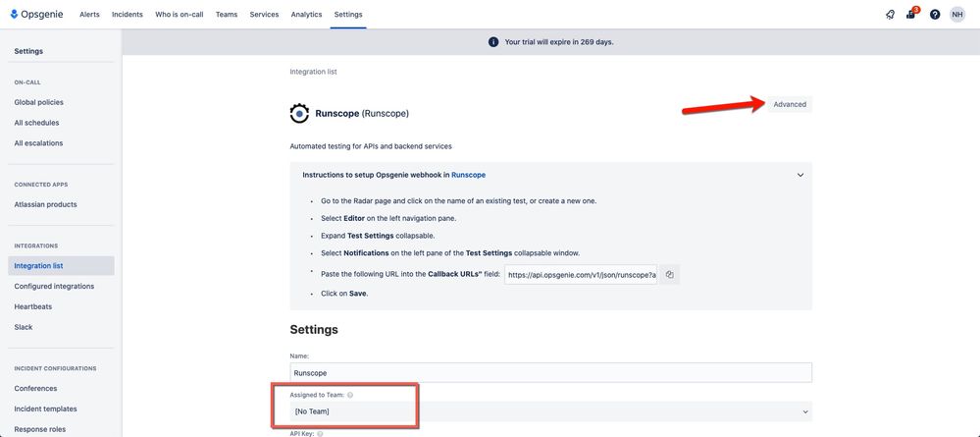Image resolution: width=980 pixels, height=437 pixels.
Task: Click the trial info icon in banner
Action: pos(493,42)
